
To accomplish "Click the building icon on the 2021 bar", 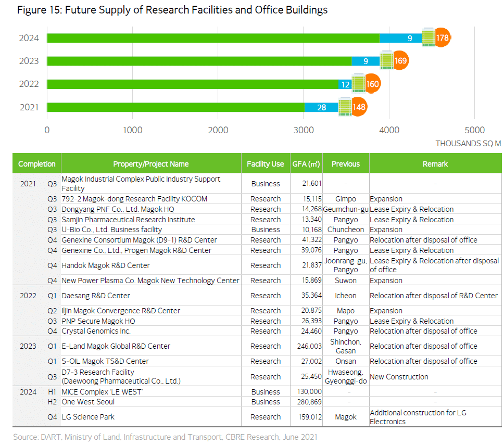I will (x=345, y=107).
